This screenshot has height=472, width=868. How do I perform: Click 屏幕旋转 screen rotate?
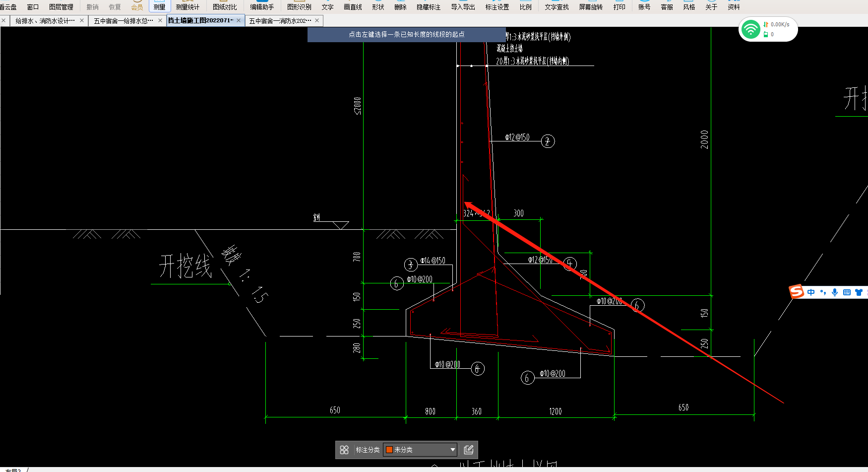(591, 7)
